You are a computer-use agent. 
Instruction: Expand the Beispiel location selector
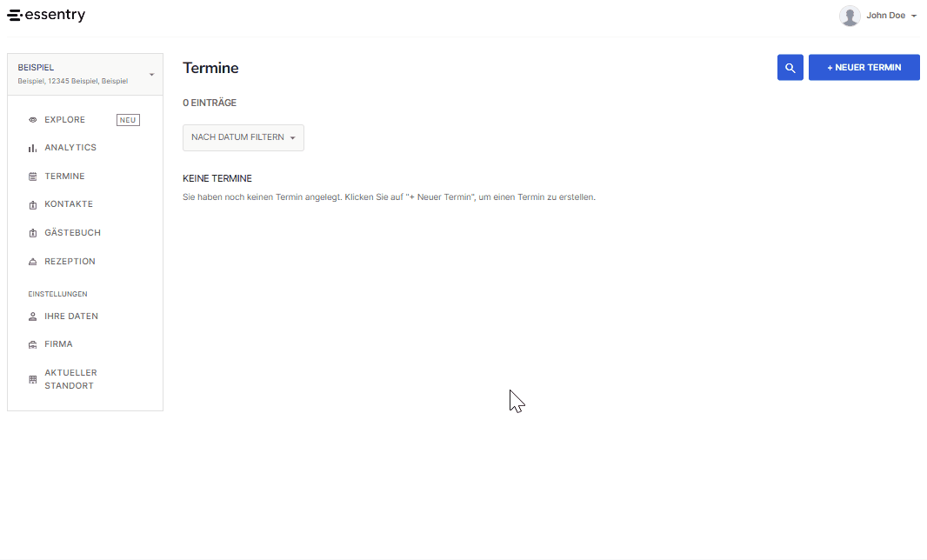pyautogui.click(x=85, y=74)
